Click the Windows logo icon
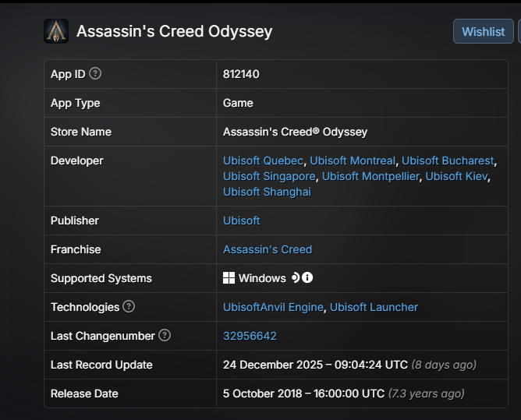 coord(229,278)
